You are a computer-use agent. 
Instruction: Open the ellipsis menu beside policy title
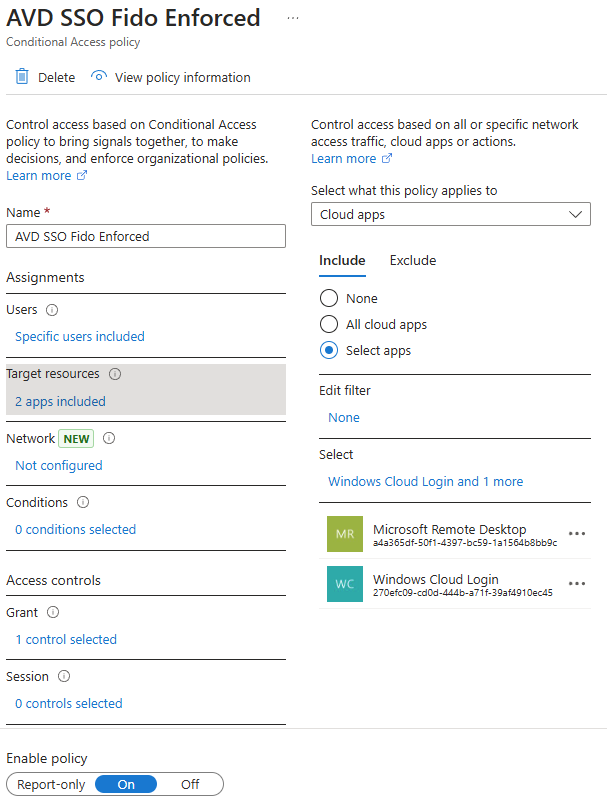pyautogui.click(x=293, y=18)
